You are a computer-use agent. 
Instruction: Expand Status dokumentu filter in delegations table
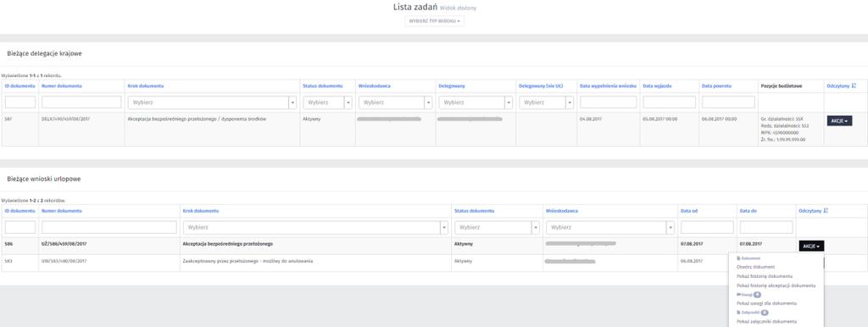click(328, 103)
